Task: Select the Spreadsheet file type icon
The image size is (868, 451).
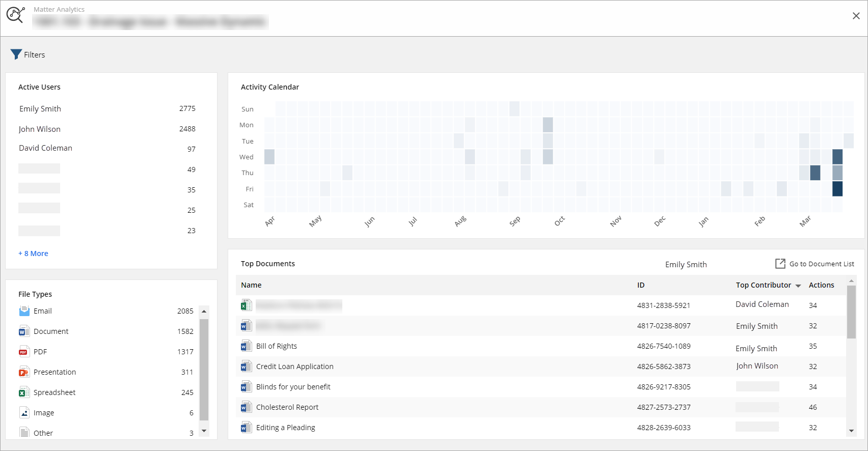Action: click(24, 392)
